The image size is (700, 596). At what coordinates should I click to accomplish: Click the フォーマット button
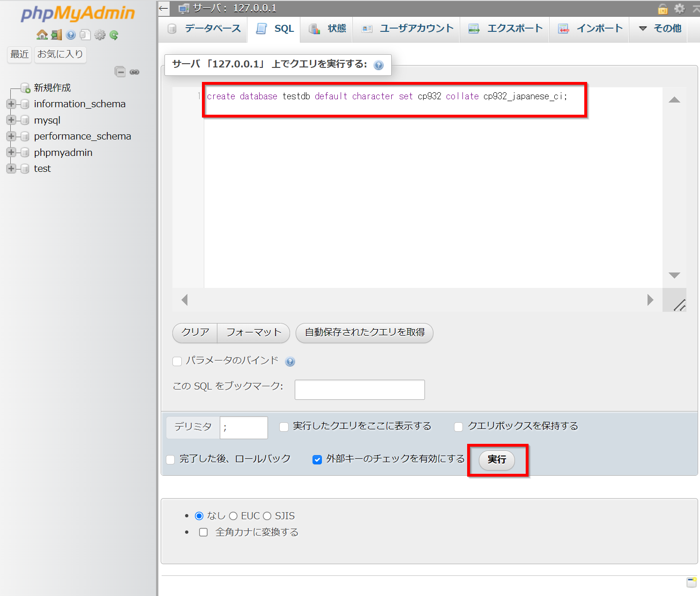tap(253, 333)
